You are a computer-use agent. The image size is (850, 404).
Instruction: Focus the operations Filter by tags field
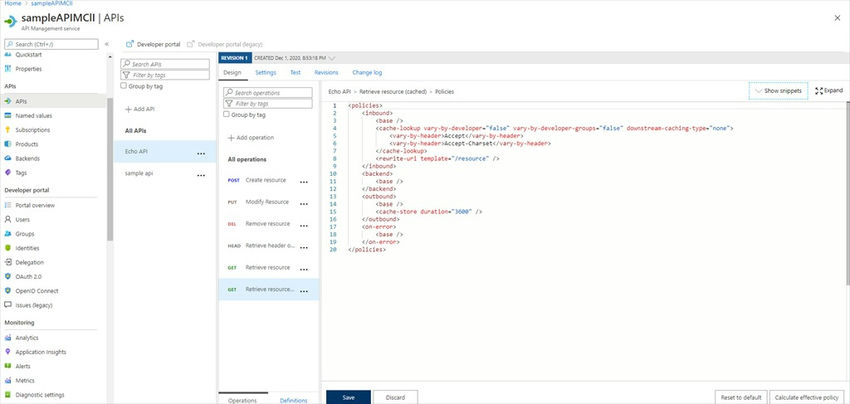tap(268, 103)
